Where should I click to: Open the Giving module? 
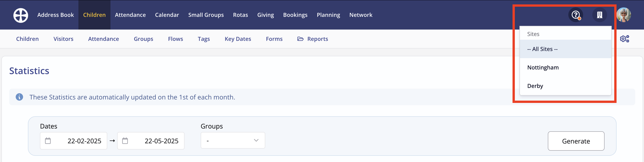point(265,15)
